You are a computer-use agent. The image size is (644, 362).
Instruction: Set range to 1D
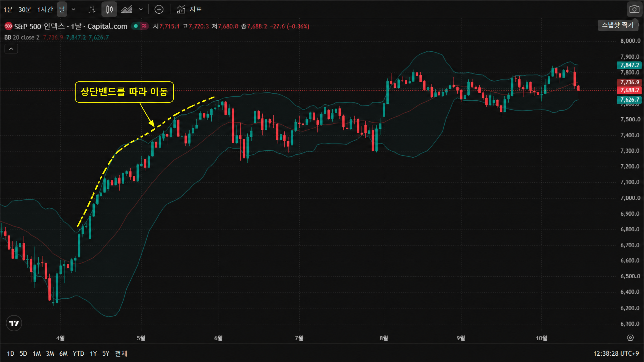click(11, 353)
